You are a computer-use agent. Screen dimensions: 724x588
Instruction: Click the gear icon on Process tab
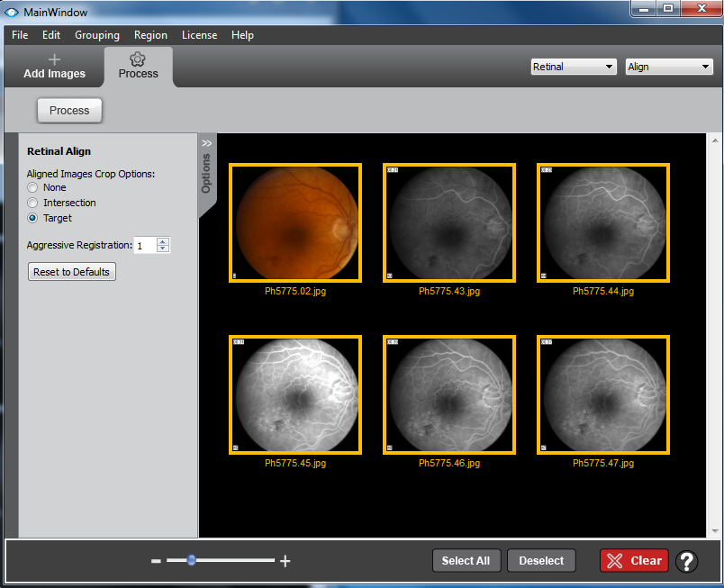tap(138, 59)
